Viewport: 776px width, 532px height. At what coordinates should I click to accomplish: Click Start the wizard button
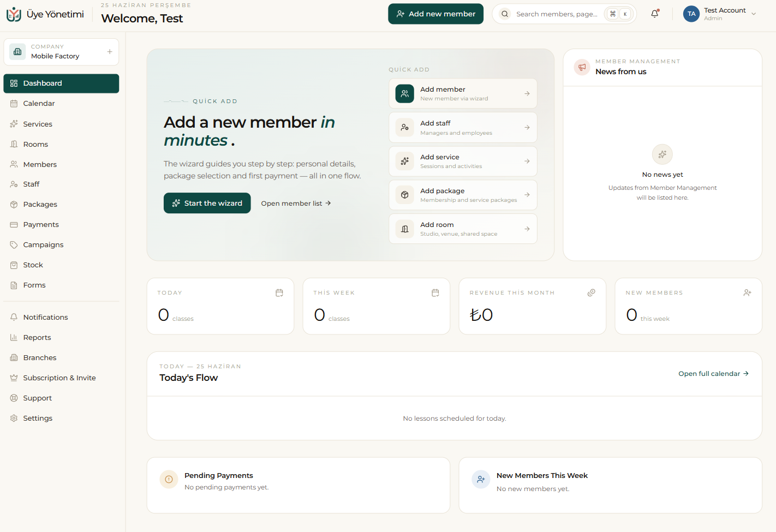207,203
